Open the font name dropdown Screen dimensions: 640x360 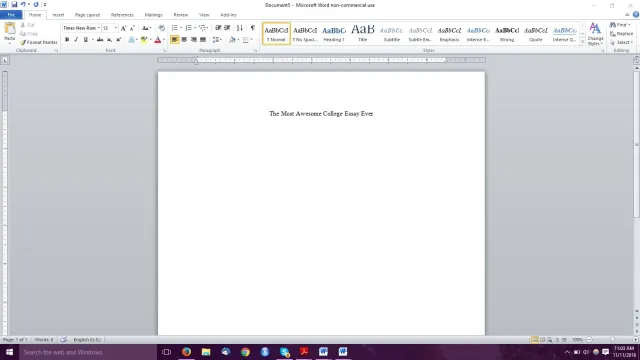(x=98, y=28)
